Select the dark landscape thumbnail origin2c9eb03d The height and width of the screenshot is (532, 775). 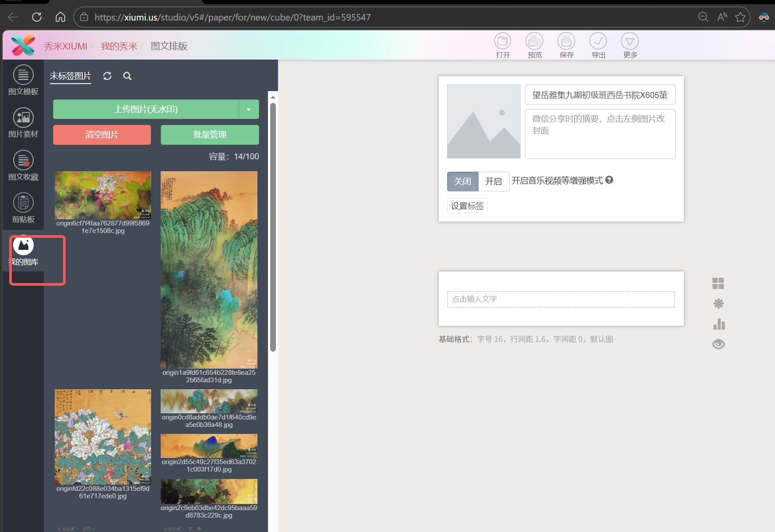(x=209, y=491)
